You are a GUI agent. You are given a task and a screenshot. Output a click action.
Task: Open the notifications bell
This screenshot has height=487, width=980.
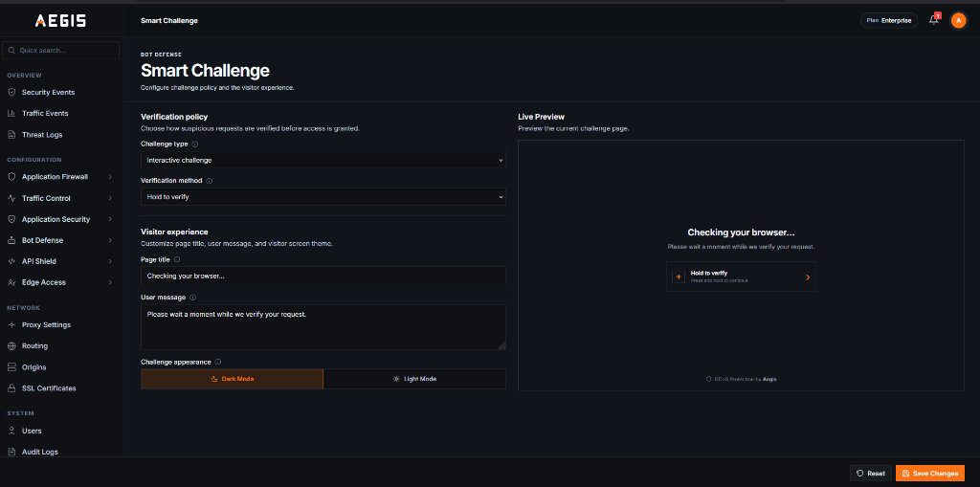click(x=934, y=20)
